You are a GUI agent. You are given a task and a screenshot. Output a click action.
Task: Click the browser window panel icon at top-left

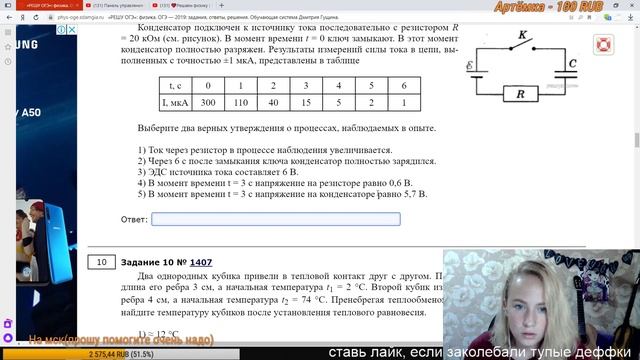point(8,5)
